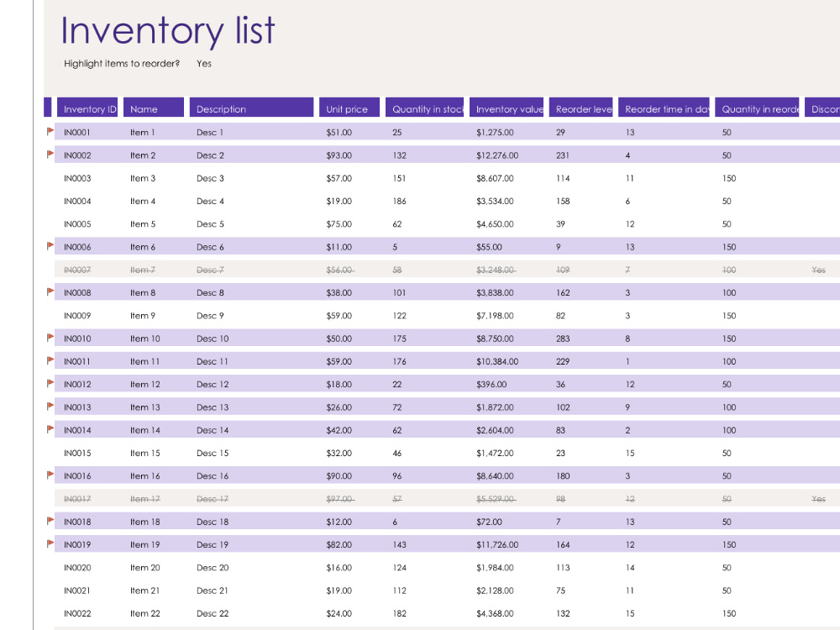Click the red flag icon beside IN0008

click(x=50, y=292)
